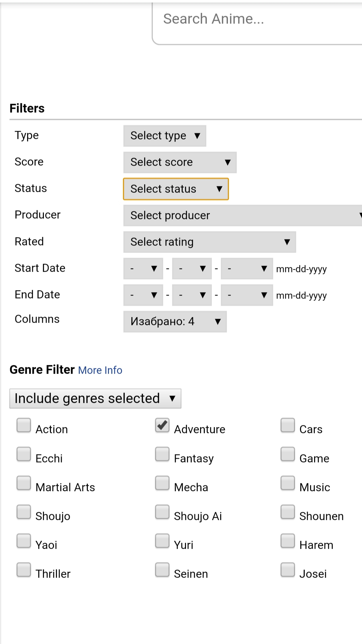Open the Select type dropdown

pyautogui.click(x=165, y=136)
